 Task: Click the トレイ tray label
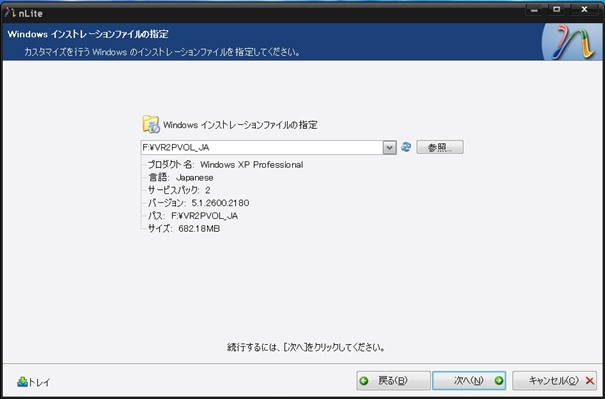click(x=39, y=382)
